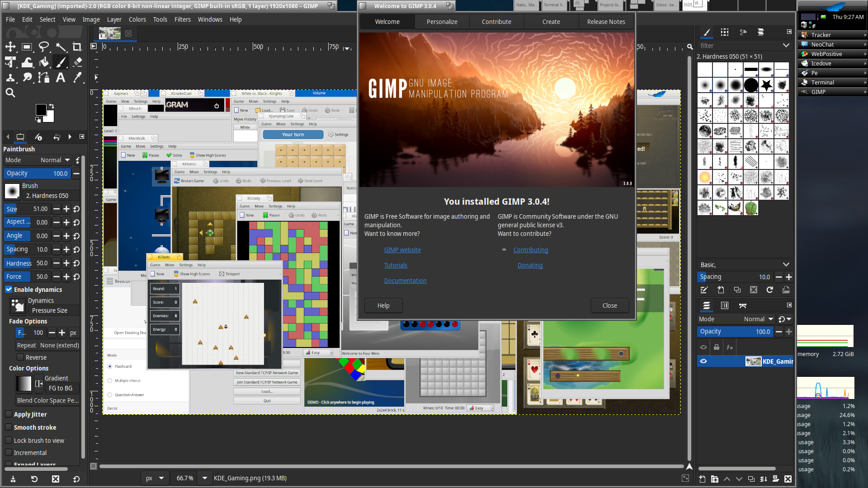Toggle the Enable dynamics checkbox

pos(9,289)
